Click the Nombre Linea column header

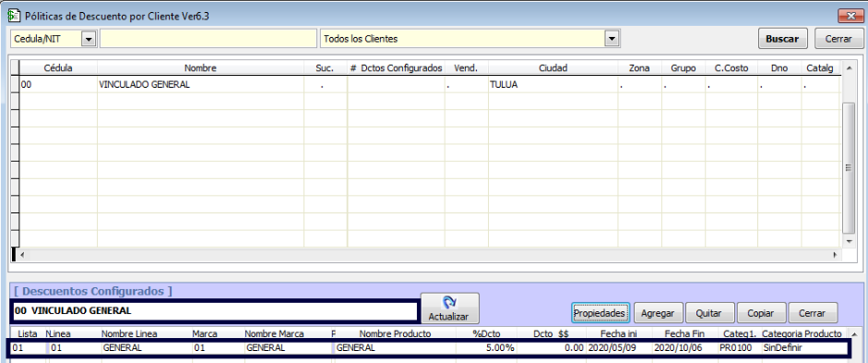[129, 333]
